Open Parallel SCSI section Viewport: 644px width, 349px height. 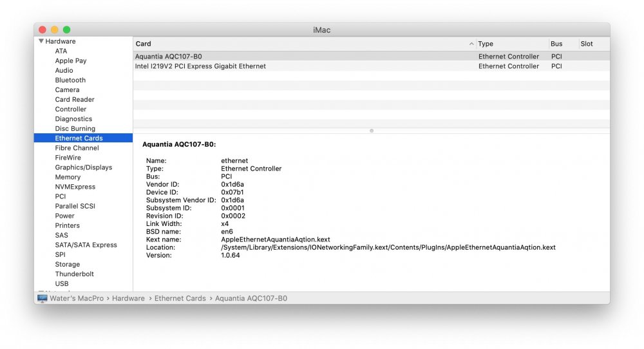point(75,206)
